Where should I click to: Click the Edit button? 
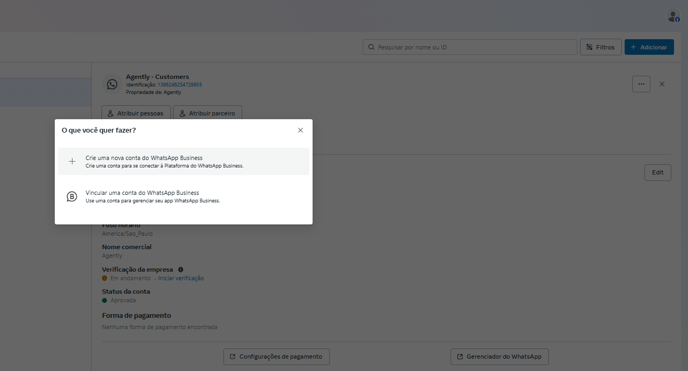pos(657,172)
